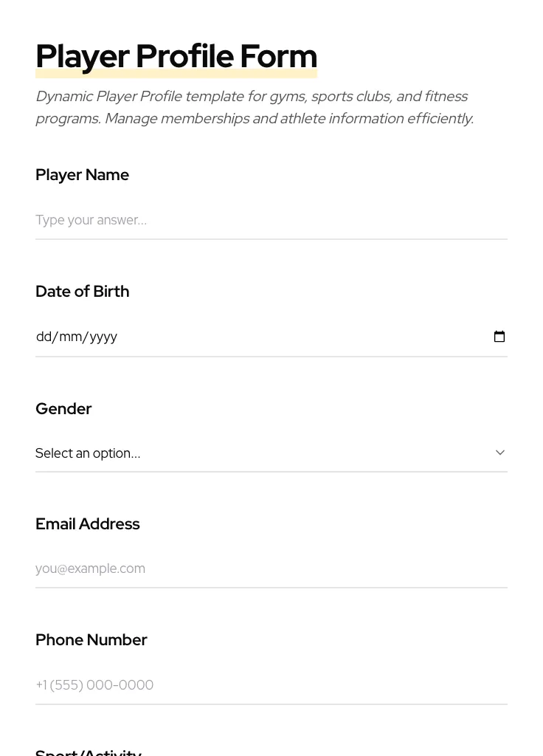
Task: Select the day (dd) segment of birth date
Action: pos(44,337)
